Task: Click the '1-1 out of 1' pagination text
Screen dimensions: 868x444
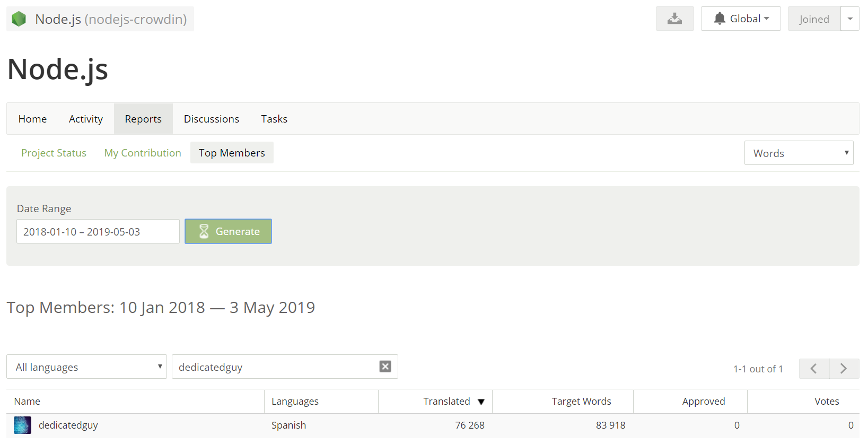Action: (758, 369)
